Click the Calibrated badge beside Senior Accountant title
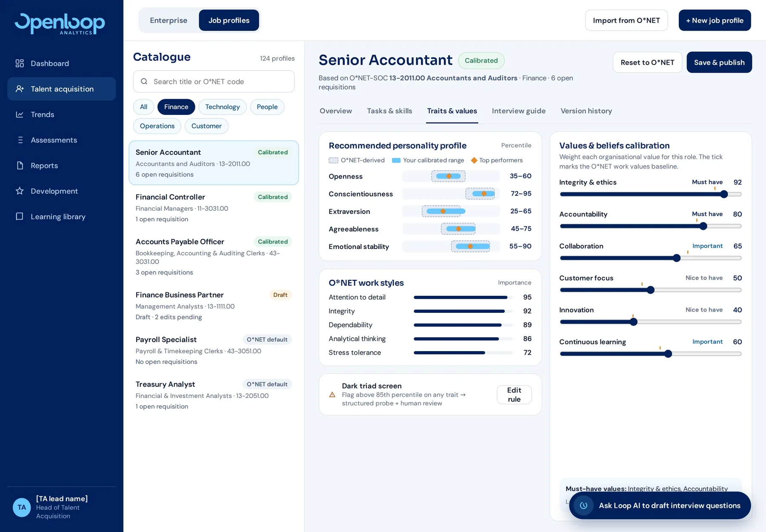The image size is (766, 532). [481, 60]
